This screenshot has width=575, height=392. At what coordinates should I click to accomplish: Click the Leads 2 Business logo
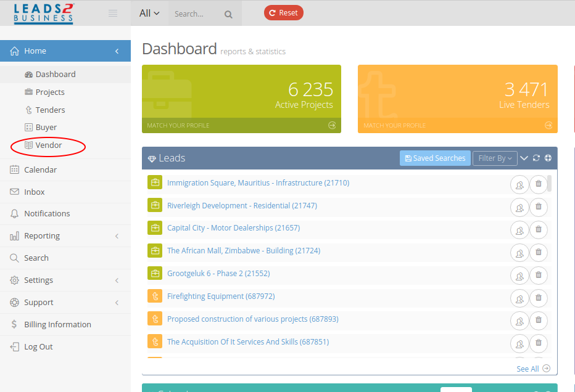44,14
